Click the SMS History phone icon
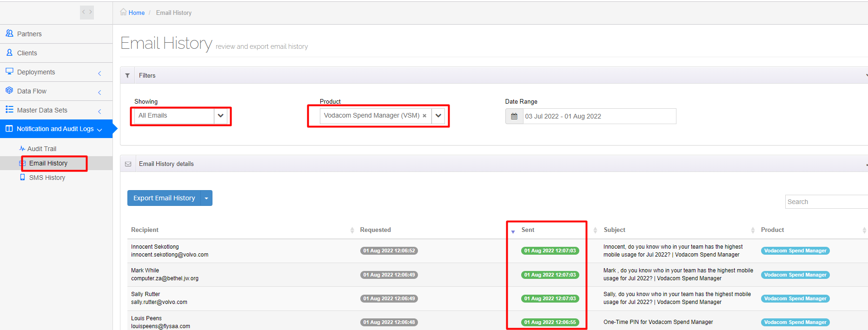 (22, 177)
